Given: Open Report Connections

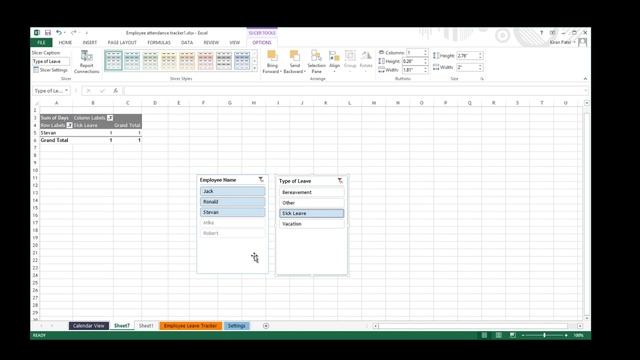Looking at the screenshot, I should tap(87, 62).
